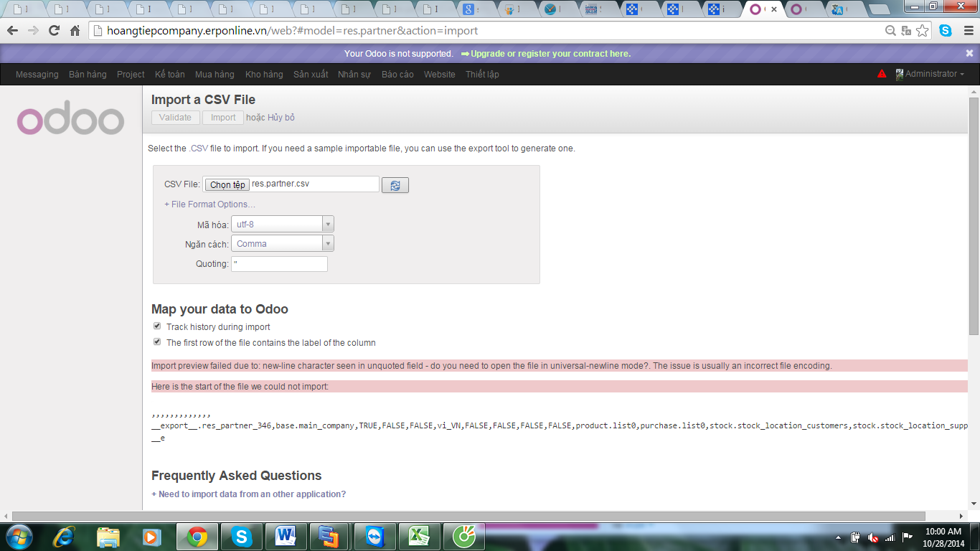The image size is (980, 551).
Task: Switch to Microsoft Word in taskbar
Action: [x=285, y=537]
